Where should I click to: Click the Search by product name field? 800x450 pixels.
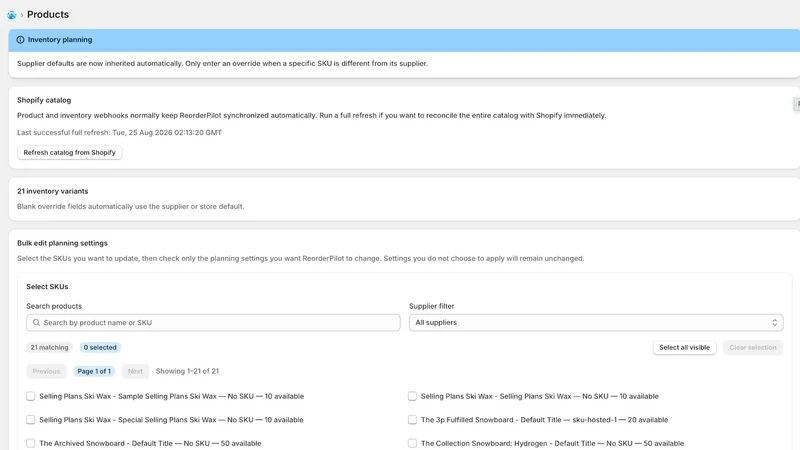[x=213, y=322]
